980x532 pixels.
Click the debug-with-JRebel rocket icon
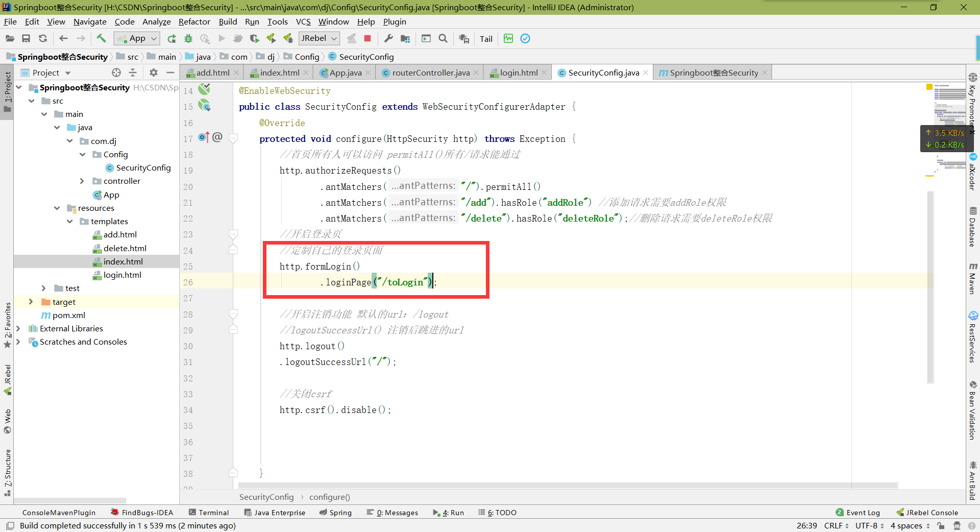pos(288,38)
